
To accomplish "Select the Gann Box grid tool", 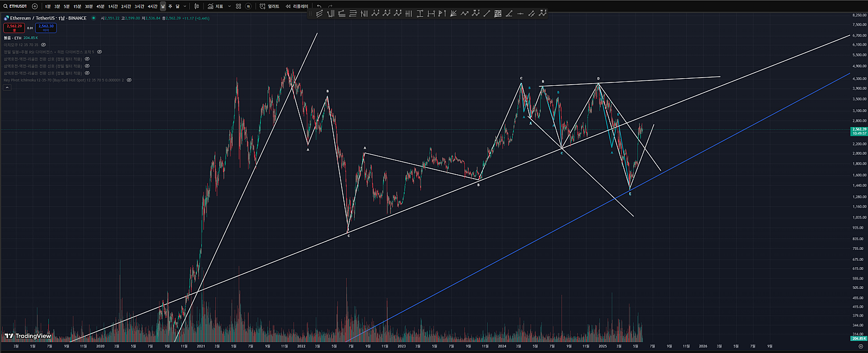I will click(498, 14).
